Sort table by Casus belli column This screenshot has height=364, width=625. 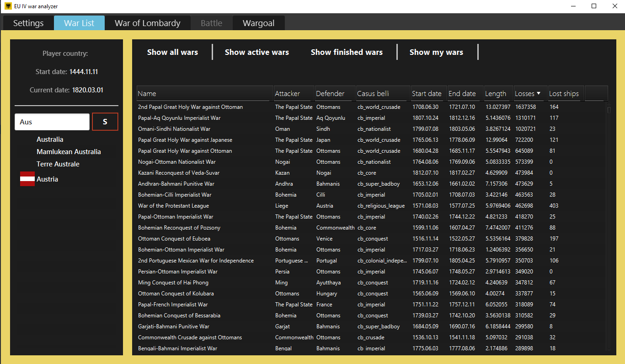[383, 93]
